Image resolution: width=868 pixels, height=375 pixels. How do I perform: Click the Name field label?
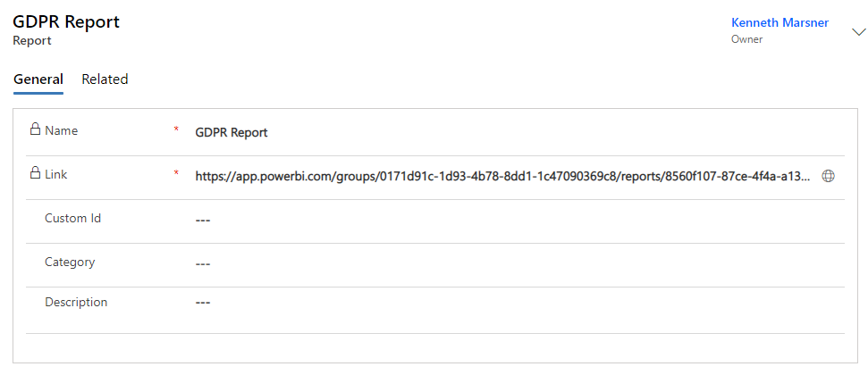click(61, 130)
